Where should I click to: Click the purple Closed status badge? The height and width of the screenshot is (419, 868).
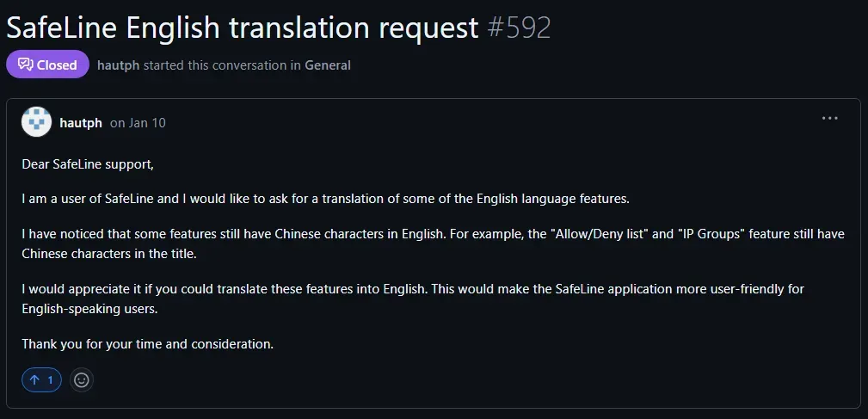47,65
